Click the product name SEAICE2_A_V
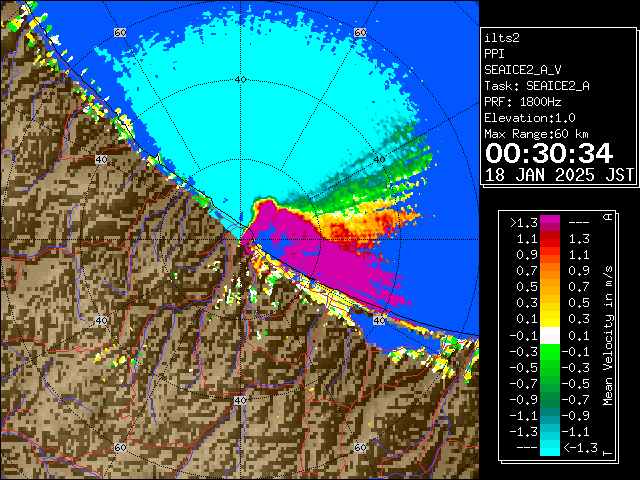This screenshot has height=480, width=640. [522, 70]
